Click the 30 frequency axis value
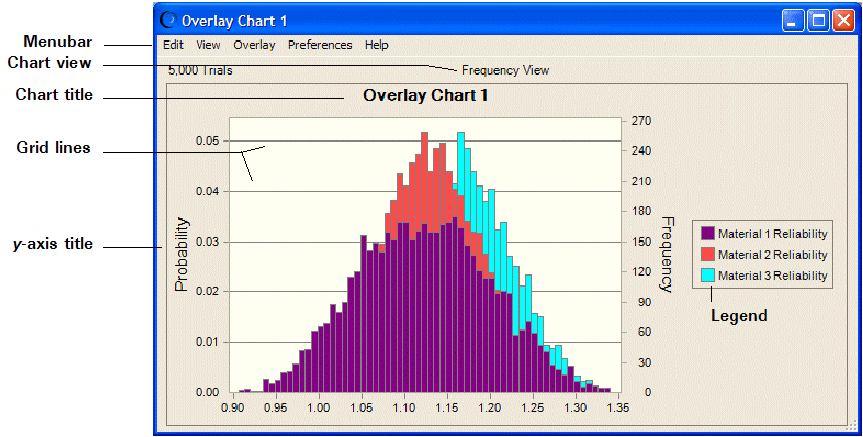 point(644,363)
